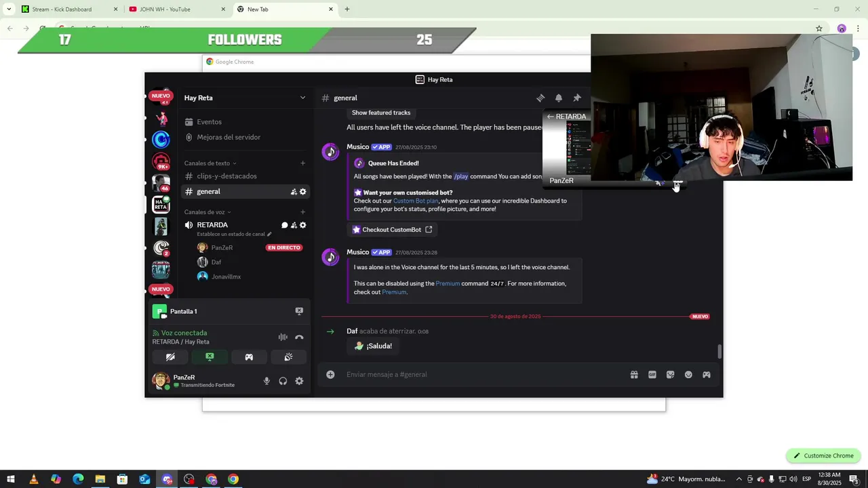This screenshot has width=868, height=488.
Task: Click the plus attach button in message bar
Action: pyautogui.click(x=330, y=374)
